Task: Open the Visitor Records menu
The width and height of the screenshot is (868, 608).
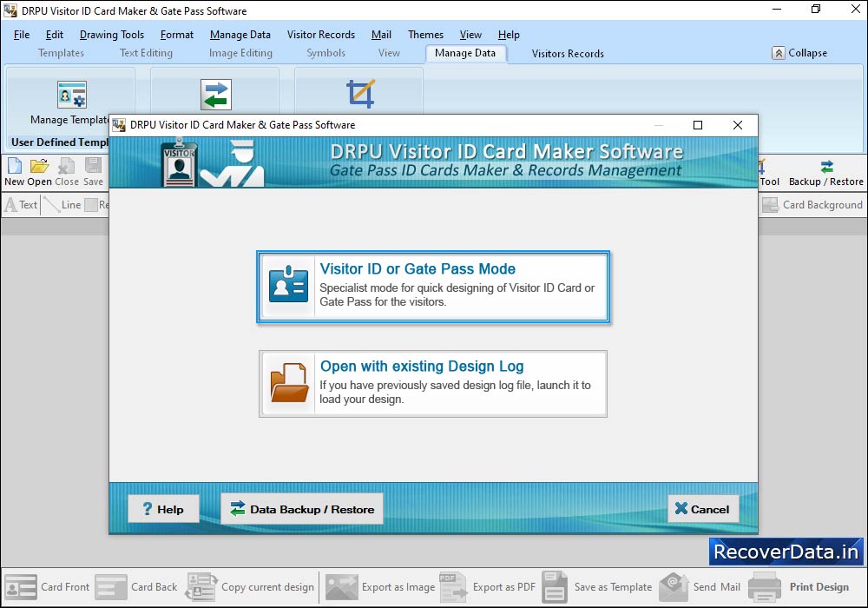Action: tap(321, 35)
